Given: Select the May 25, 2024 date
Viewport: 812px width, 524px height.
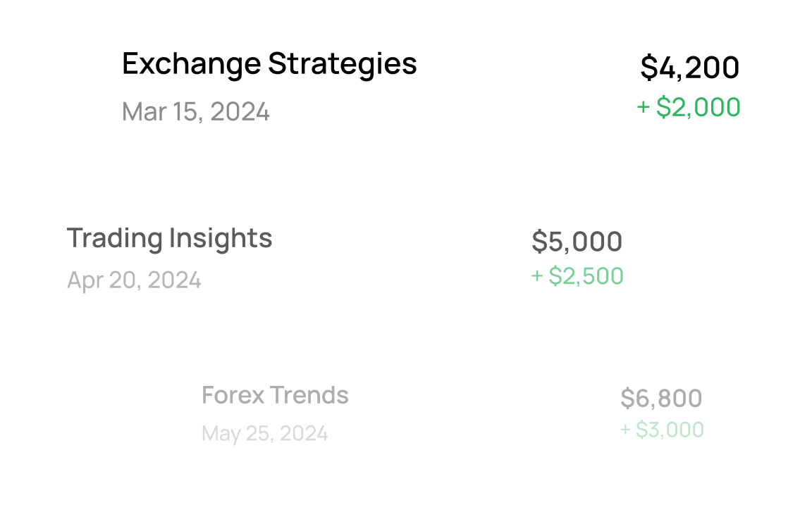Looking at the screenshot, I should [x=264, y=433].
